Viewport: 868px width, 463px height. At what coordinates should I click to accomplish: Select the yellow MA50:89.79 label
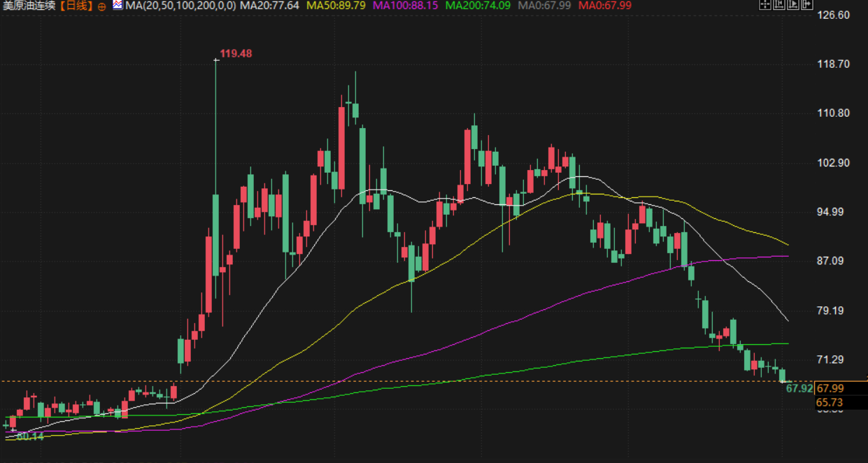point(336,6)
